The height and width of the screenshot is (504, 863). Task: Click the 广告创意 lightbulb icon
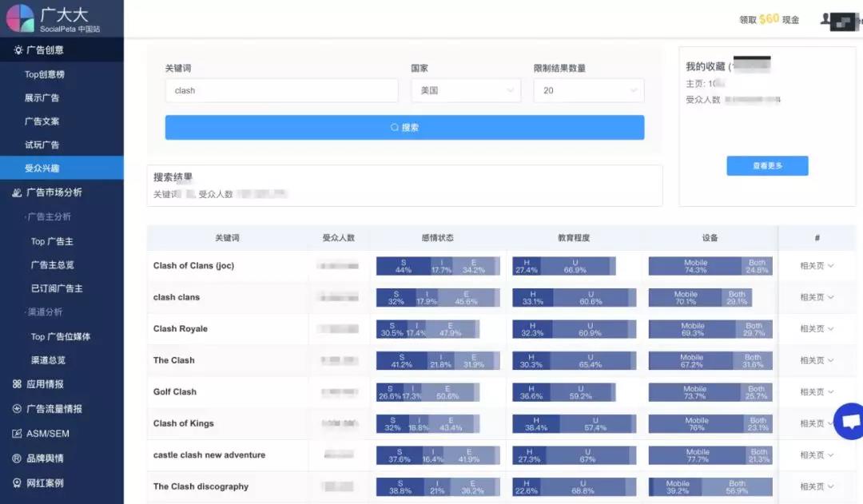pyautogui.click(x=18, y=50)
